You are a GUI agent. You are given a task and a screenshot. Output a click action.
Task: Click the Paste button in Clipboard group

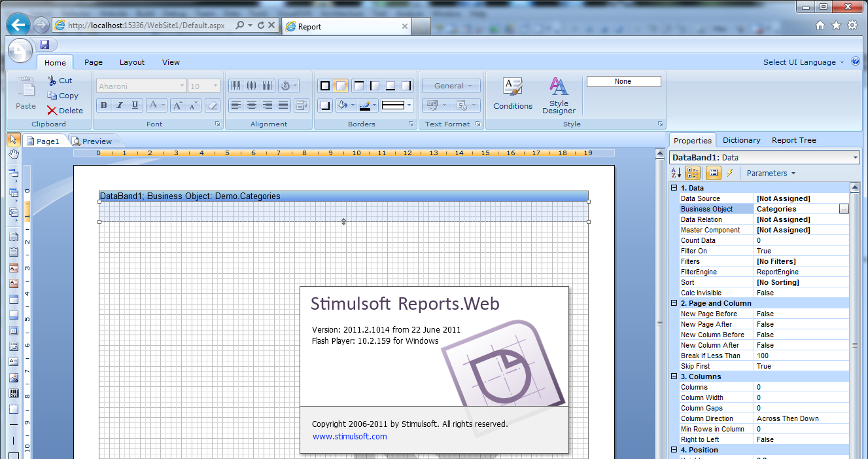pos(26,94)
